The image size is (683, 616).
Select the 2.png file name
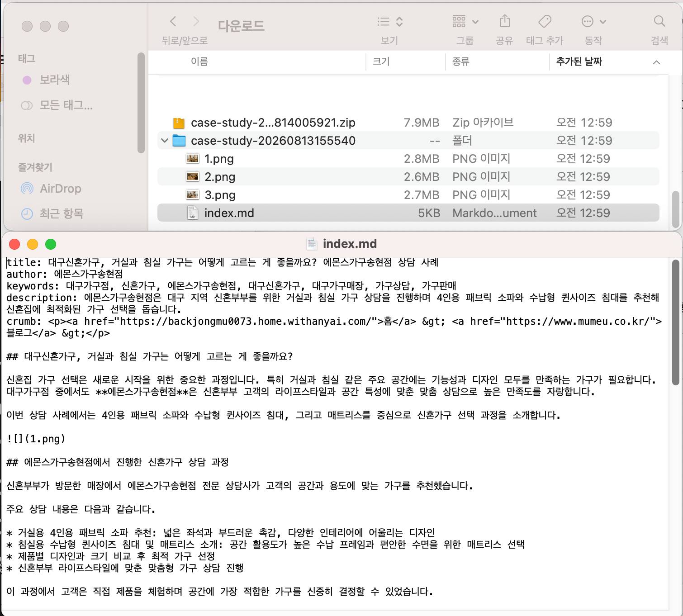tap(220, 177)
